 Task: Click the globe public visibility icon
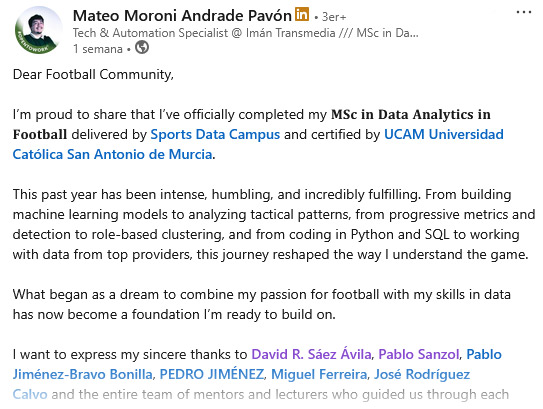pyautogui.click(x=142, y=47)
